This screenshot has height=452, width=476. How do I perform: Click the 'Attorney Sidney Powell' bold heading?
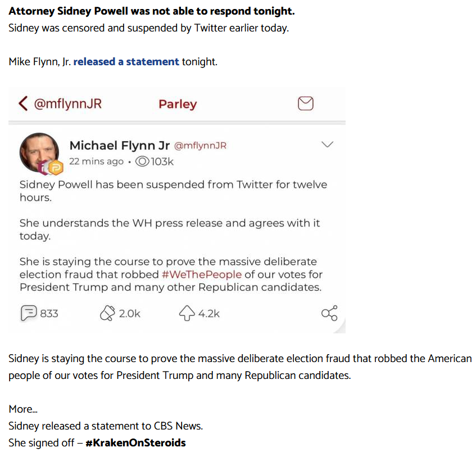(152, 11)
